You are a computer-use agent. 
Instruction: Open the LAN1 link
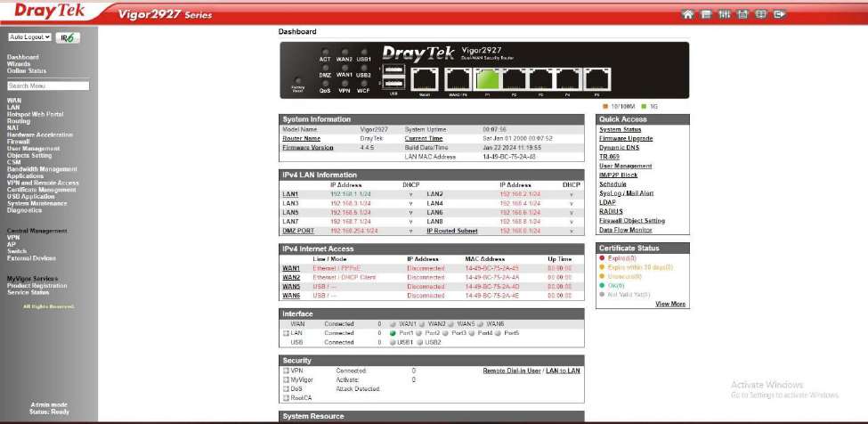click(x=290, y=194)
